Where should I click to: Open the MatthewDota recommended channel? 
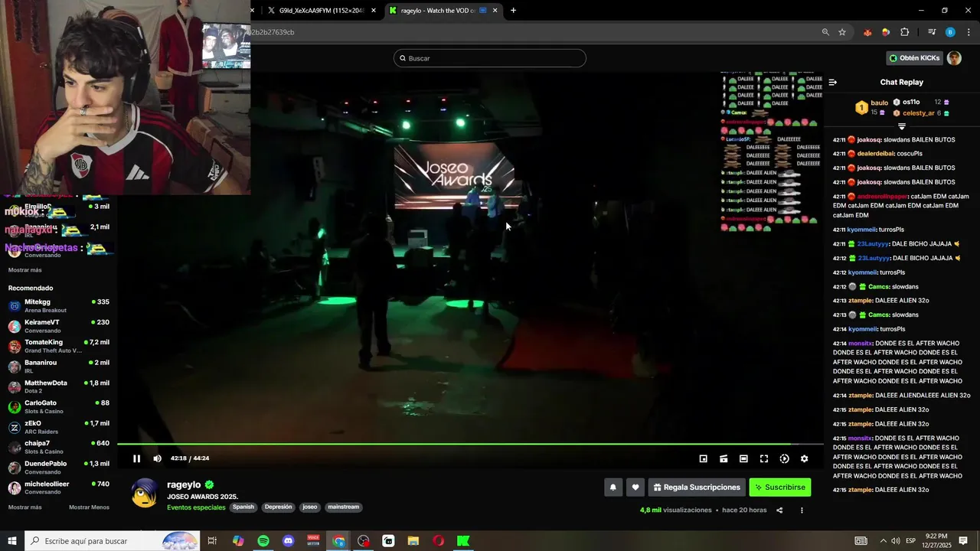[58, 386]
